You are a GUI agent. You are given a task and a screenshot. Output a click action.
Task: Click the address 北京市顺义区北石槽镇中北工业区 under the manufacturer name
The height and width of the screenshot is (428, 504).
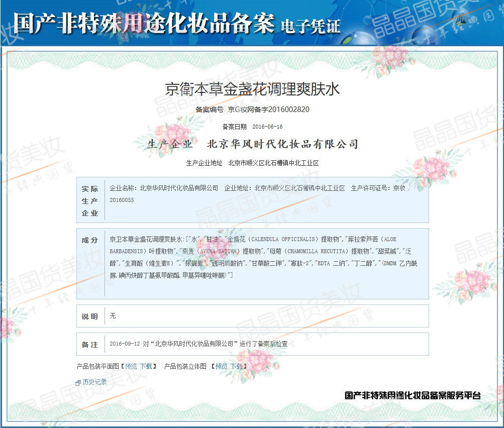[x=273, y=163]
